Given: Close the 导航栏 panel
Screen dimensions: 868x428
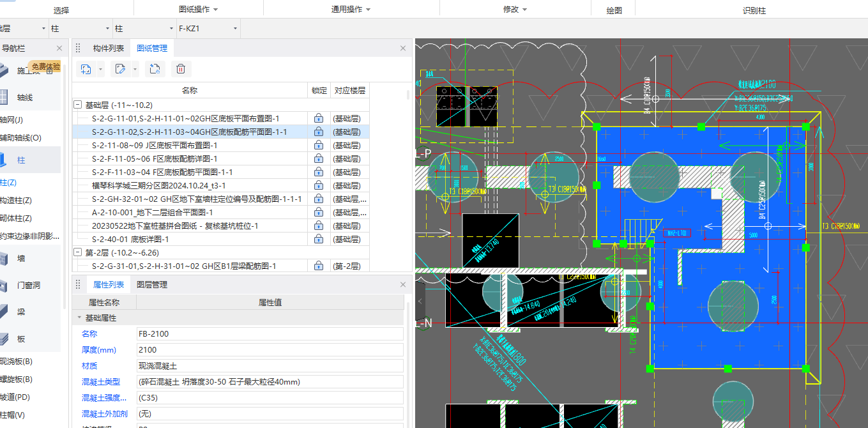Looking at the screenshot, I should (59, 48).
